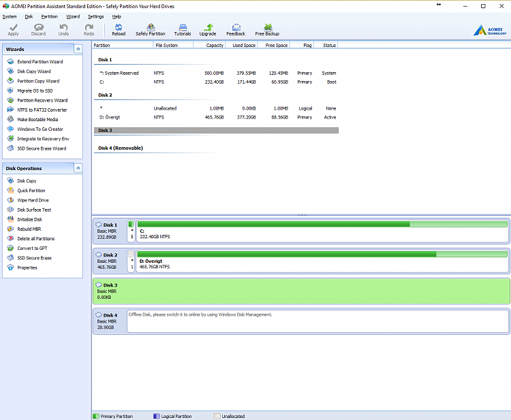Select the Disk 3 green panel
The image size is (511, 420).
coord(301,291)
